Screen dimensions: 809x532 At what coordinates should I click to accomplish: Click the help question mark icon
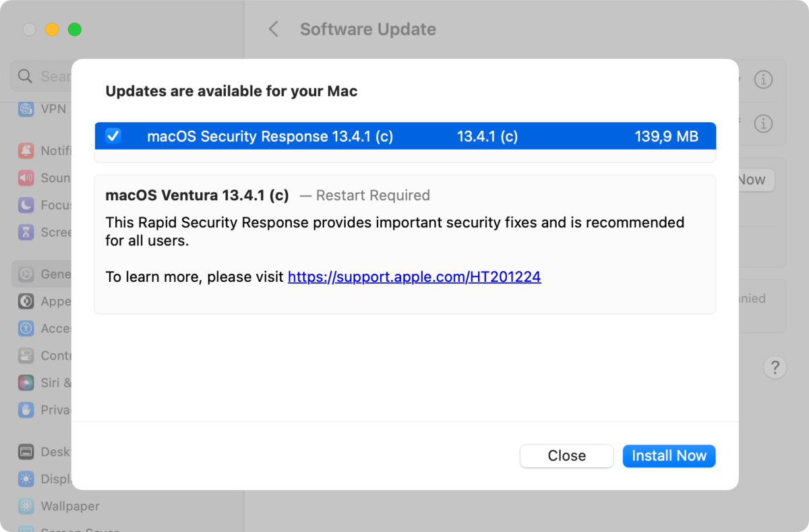[x=775, y=367]
